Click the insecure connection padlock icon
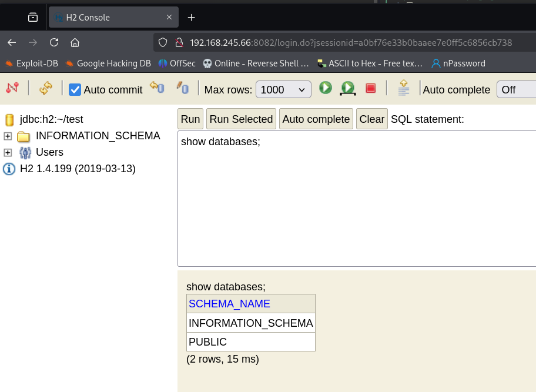The image size is (536, 392). pos(179,43)
